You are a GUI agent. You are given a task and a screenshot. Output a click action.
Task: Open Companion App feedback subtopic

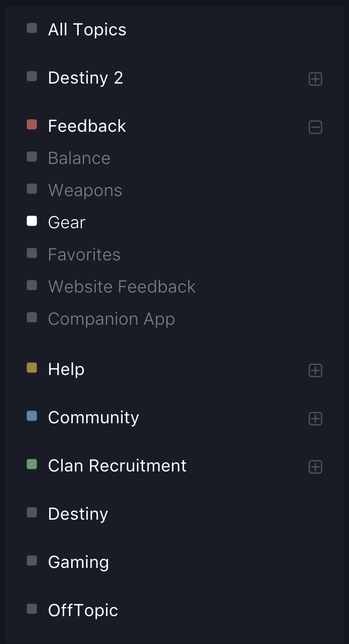pyautogui.click(x=111, y=319)
